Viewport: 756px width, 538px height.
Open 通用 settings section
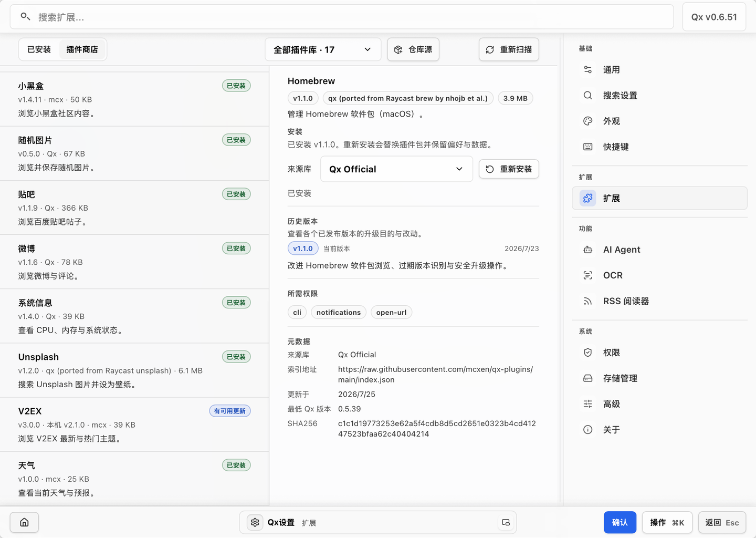coord(659,70)
